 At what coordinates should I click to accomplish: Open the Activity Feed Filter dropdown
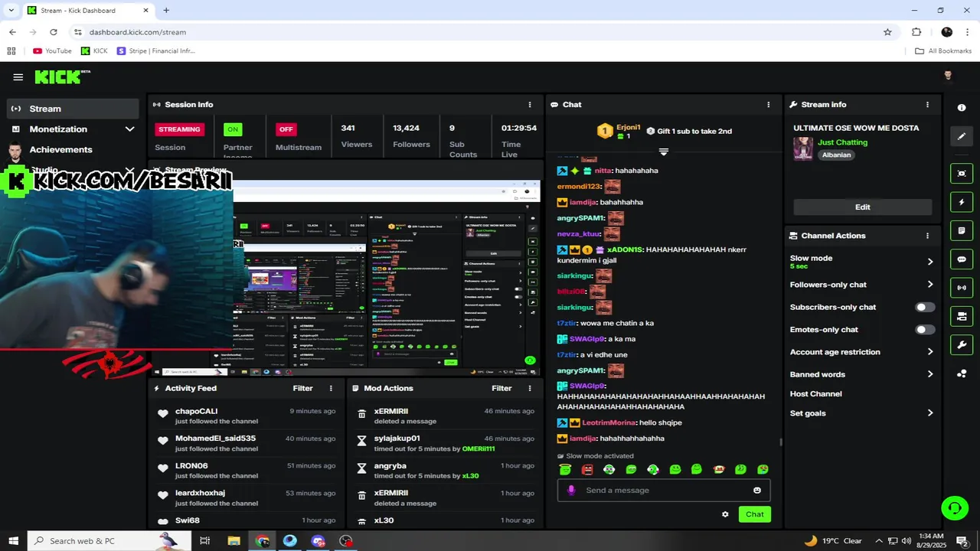click(x=302, y=389)
